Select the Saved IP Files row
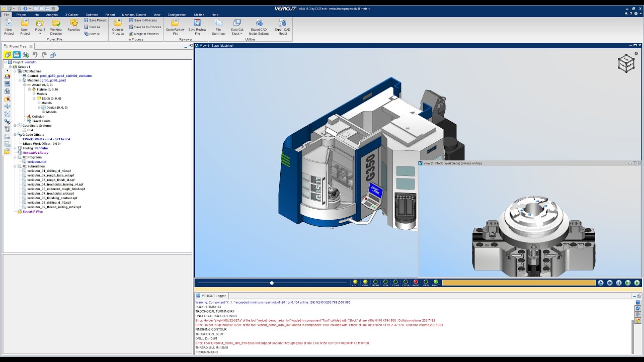 (x=30, y=212)
